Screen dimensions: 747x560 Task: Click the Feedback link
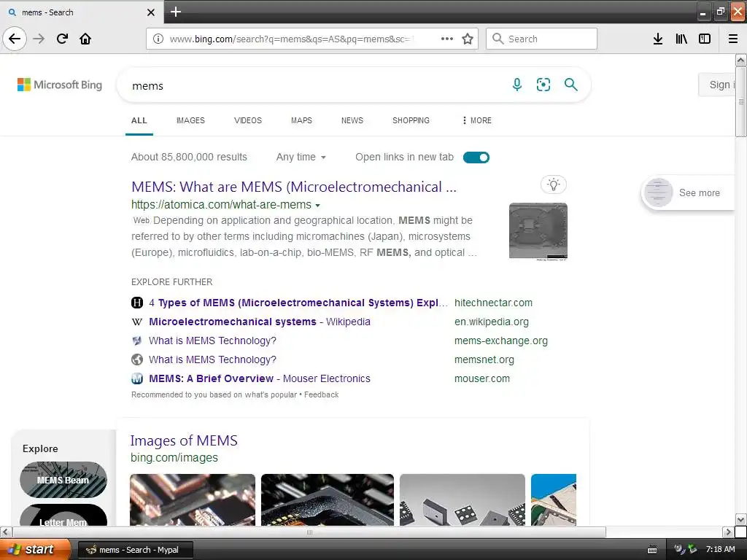point(322,394)
